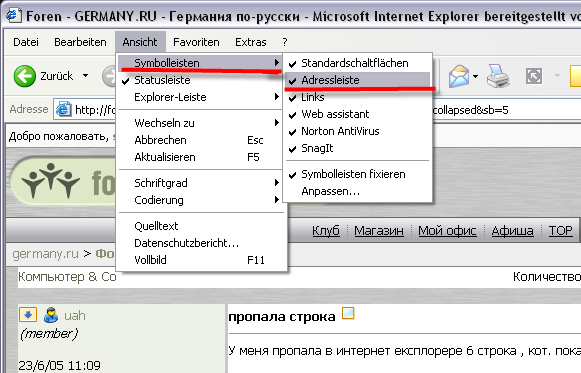Open the Компьютер & Co forum link

67,277
